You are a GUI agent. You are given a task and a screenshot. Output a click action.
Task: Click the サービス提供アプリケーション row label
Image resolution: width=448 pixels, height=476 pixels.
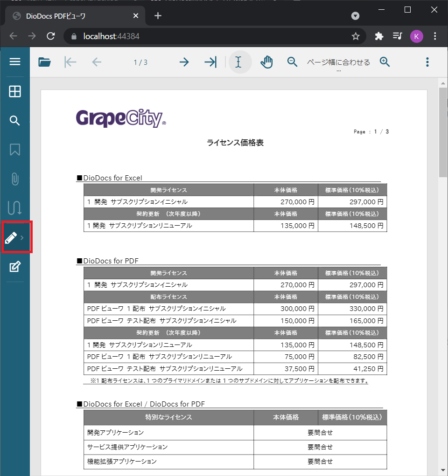point(127,447)
